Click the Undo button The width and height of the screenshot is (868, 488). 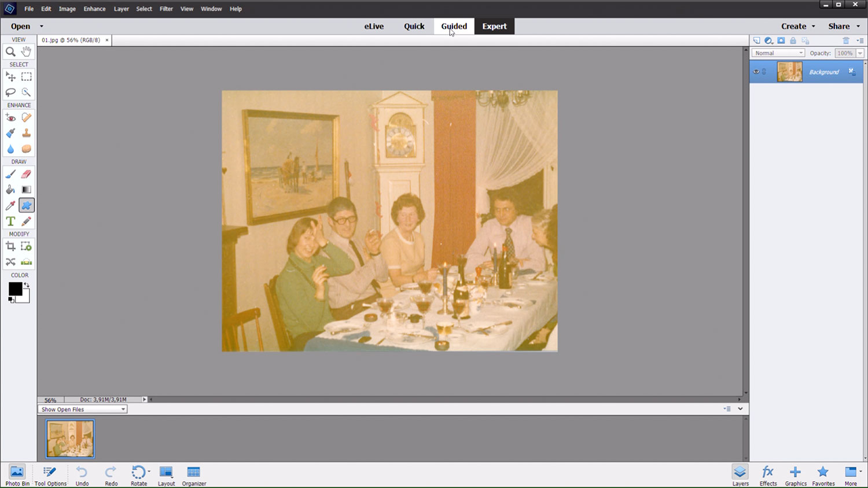pyautogui.click(x=82, y=476)
